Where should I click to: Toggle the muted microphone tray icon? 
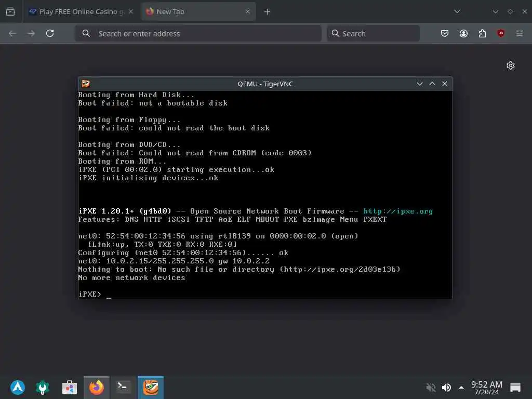(431, 388)
